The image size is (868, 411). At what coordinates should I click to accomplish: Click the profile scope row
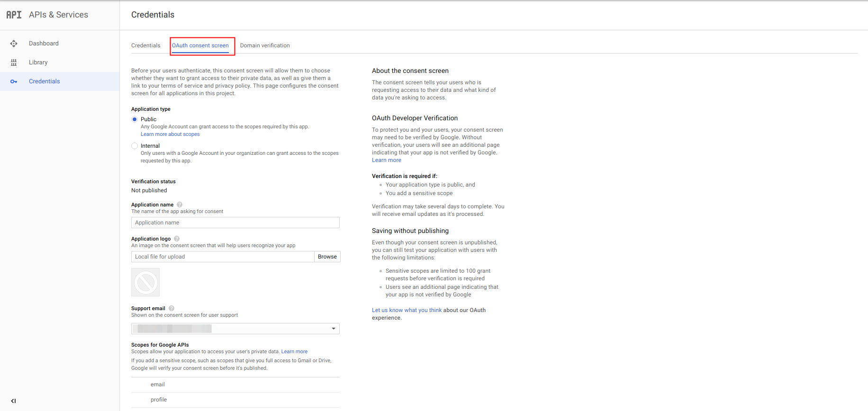tap(235, 400)
